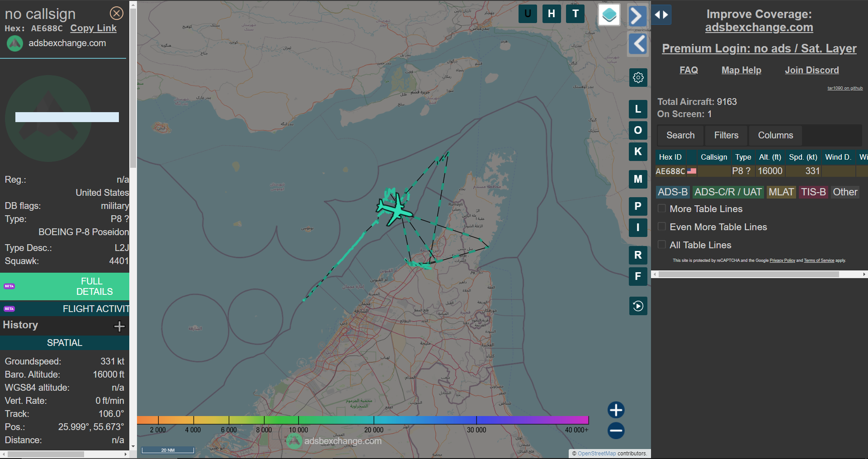
Task: Open the adsbexchange.com coverage link
Action: [x=759, y=28]
